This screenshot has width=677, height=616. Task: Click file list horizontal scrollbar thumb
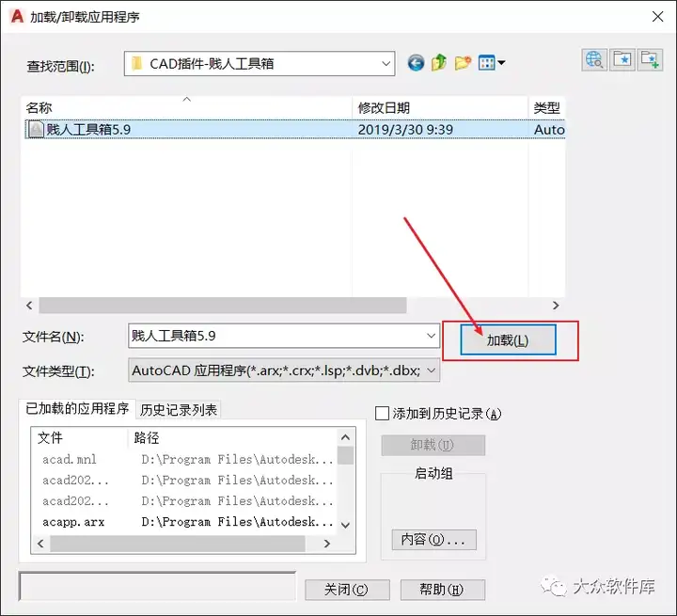pyautogui.click(x=223, y=306)
